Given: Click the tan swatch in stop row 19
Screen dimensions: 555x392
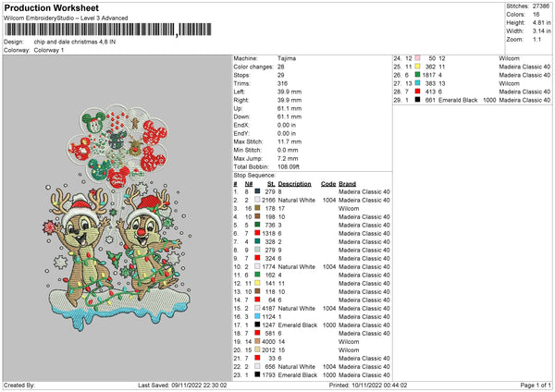Looking at the screenshot, I should (257, 341).
